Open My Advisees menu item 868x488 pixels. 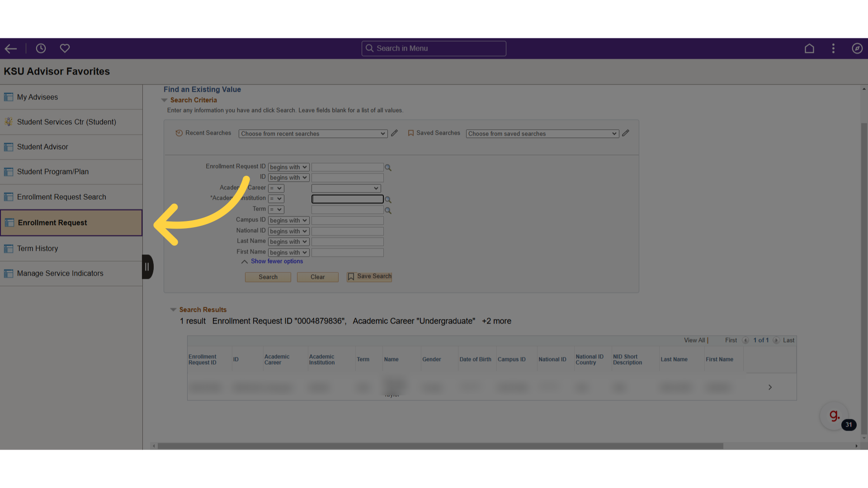tap(71, 97)
